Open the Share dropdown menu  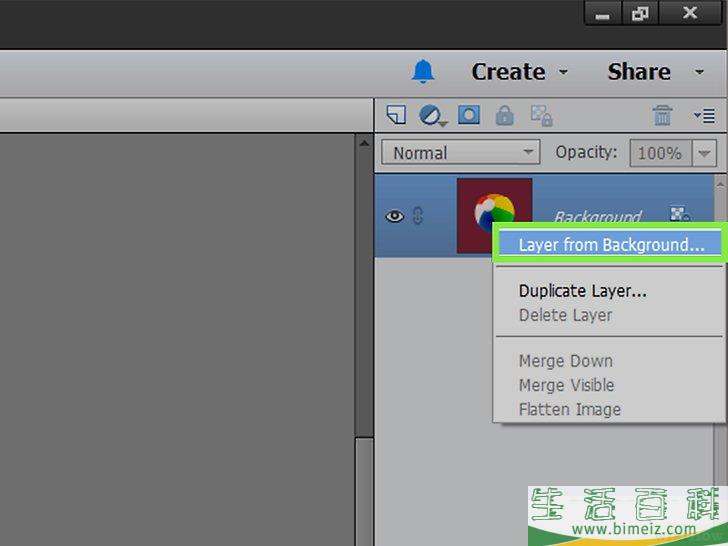[x=654, y=72]
